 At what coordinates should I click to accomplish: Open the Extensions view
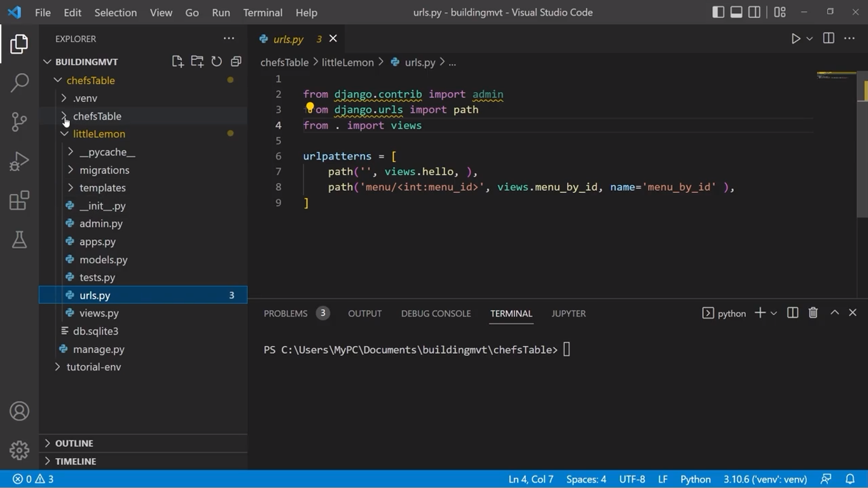pos(19,200)
